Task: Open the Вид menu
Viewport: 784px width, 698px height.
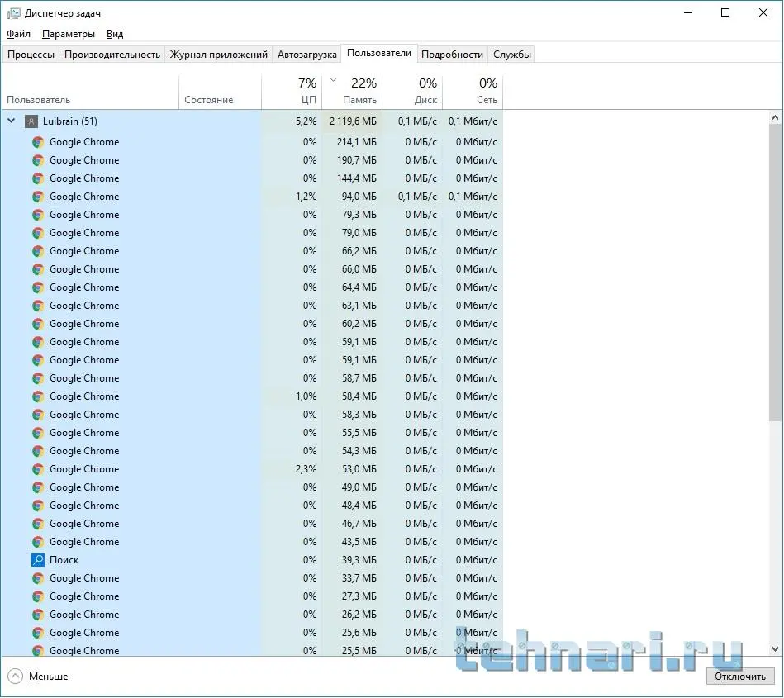Action: pyautogui.click(x=115, y=34)
